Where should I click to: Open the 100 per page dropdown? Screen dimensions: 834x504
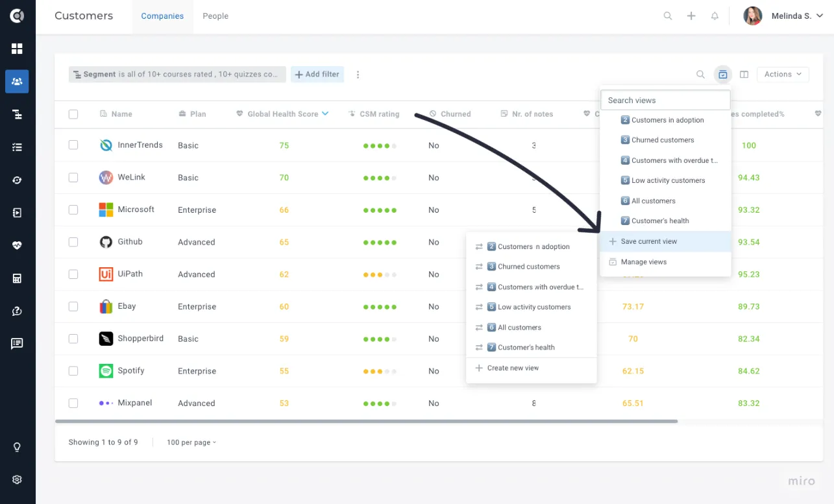[x=191, y=442]
